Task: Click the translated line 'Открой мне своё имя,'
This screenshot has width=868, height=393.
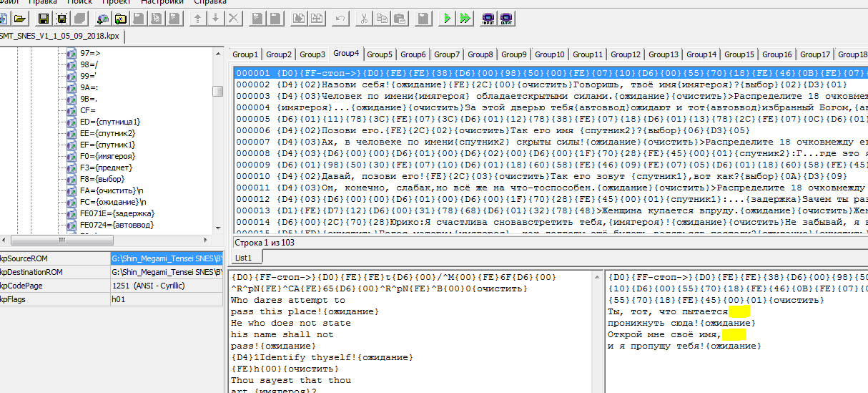Action: pyautogui.click(x=664, y=334)
